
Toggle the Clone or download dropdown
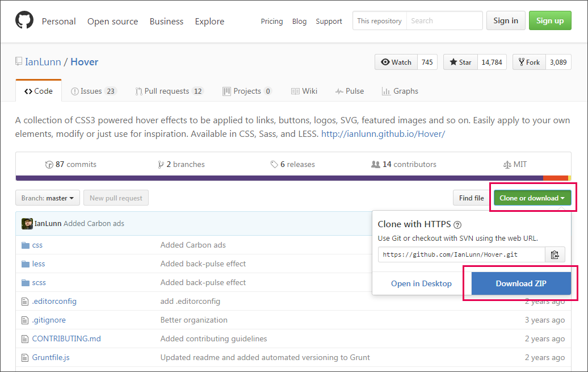532,198
